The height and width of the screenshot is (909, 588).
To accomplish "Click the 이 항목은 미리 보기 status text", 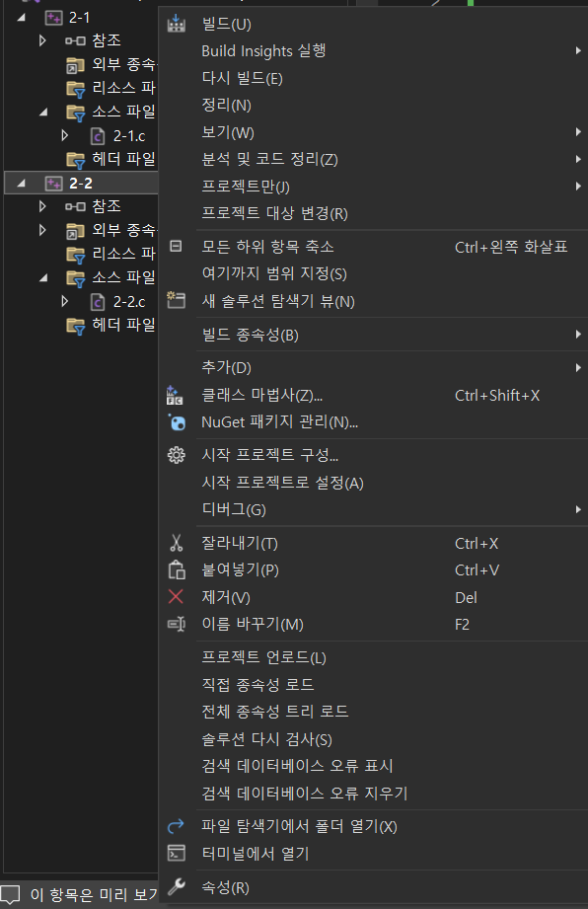I will (x=94, y=895).
